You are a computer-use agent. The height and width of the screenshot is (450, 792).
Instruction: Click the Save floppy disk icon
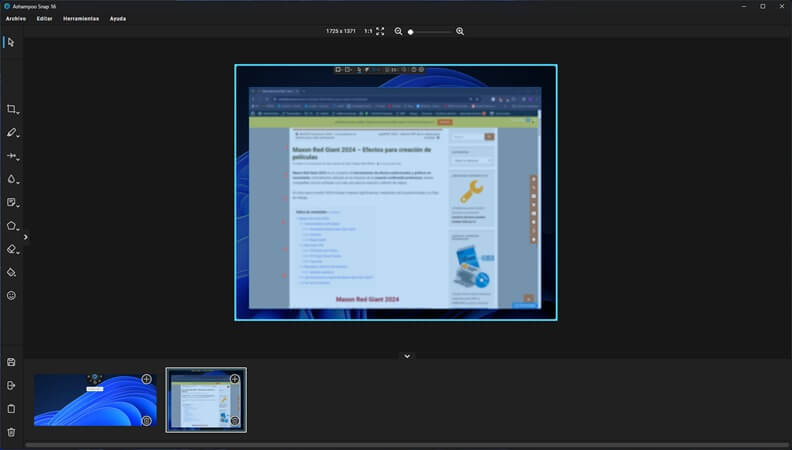11,362
